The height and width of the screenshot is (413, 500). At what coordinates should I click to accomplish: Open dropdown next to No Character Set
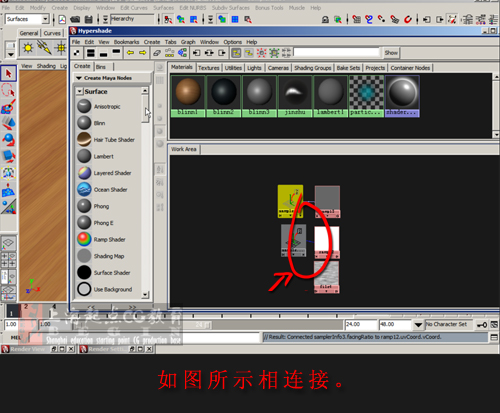point(418,324)
